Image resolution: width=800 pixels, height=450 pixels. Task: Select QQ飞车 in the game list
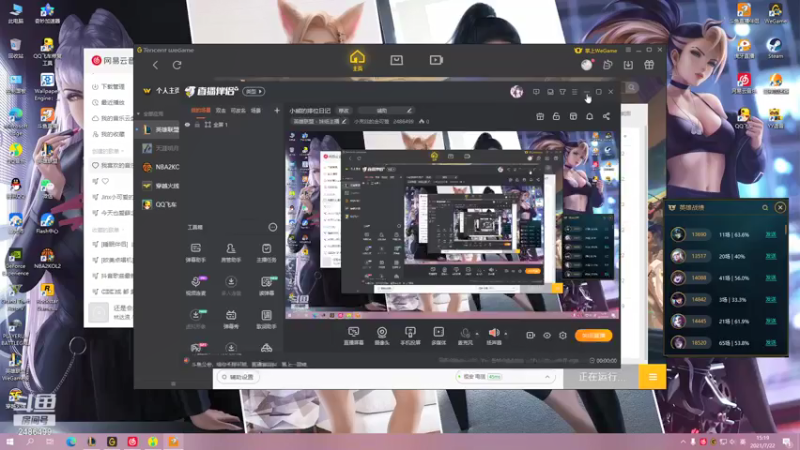click(160, 205)
